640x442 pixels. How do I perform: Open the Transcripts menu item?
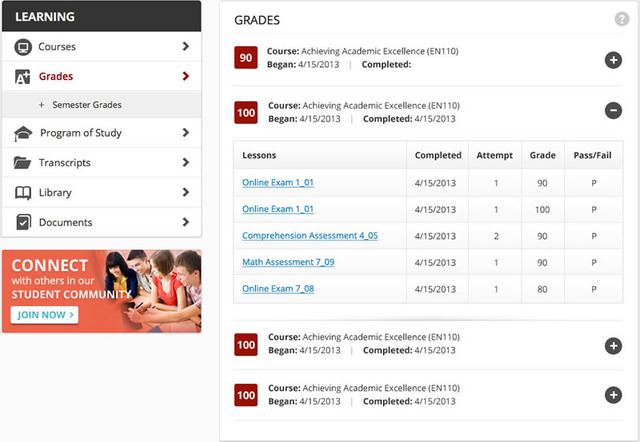click(65, 163)
